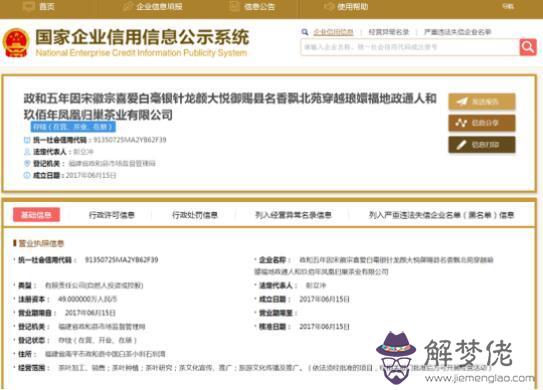Click the blue 存续 status badge

[73, 127]
